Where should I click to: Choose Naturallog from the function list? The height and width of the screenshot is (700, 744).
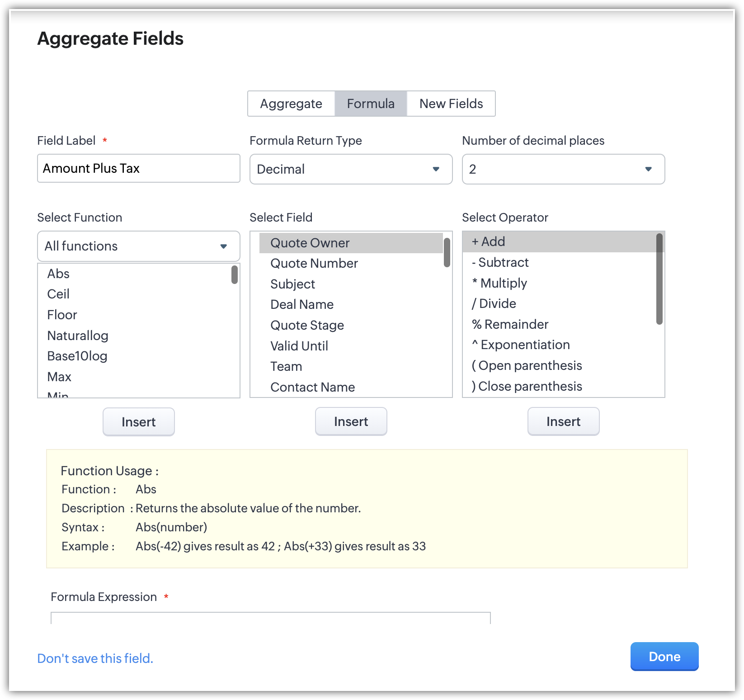click(78, 336)
